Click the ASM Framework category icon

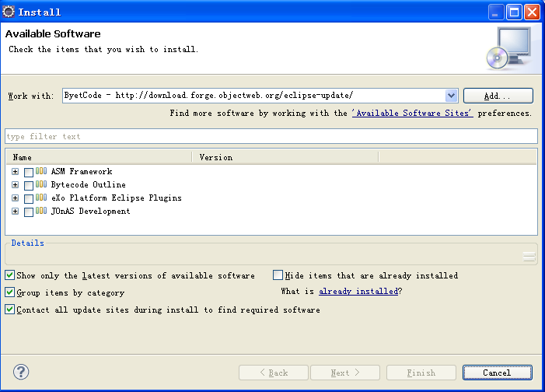pyautogui.click(x=41, y=171)
